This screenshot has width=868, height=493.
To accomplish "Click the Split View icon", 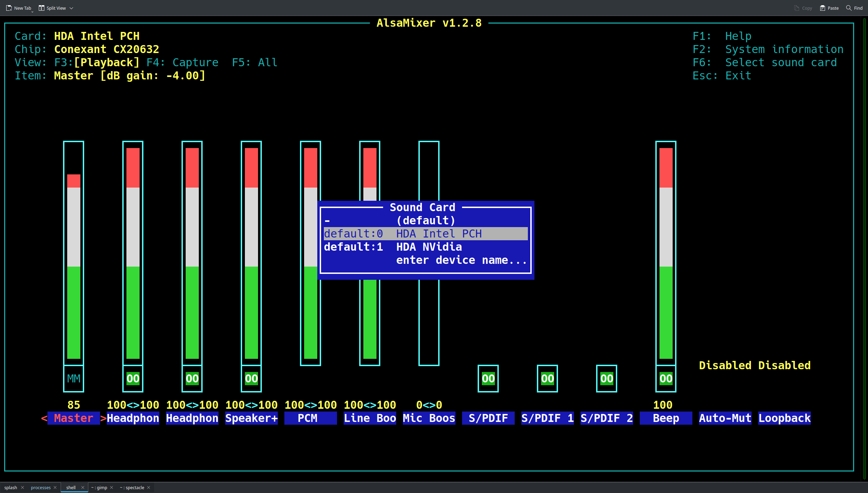I will 42,8.
